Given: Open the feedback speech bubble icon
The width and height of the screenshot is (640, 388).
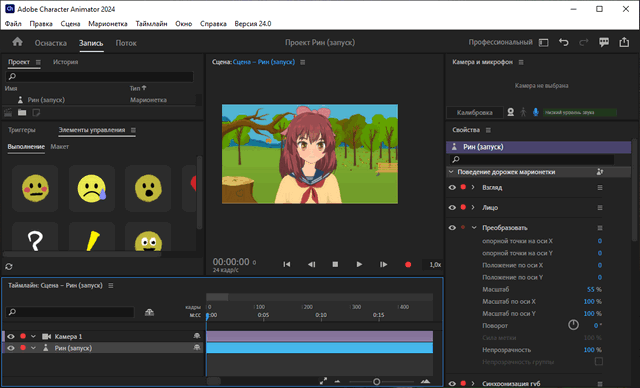Looking at the screenshot, I should [604, 42].
